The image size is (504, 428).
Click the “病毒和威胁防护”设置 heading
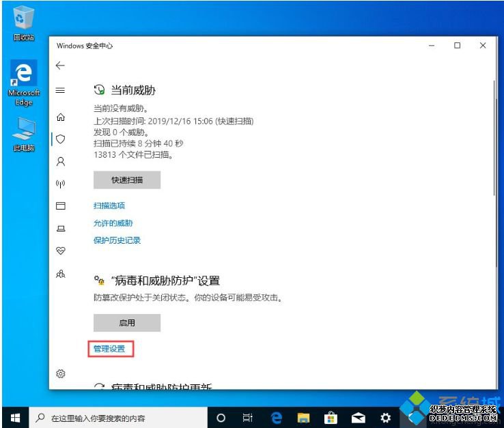[165, 281]
